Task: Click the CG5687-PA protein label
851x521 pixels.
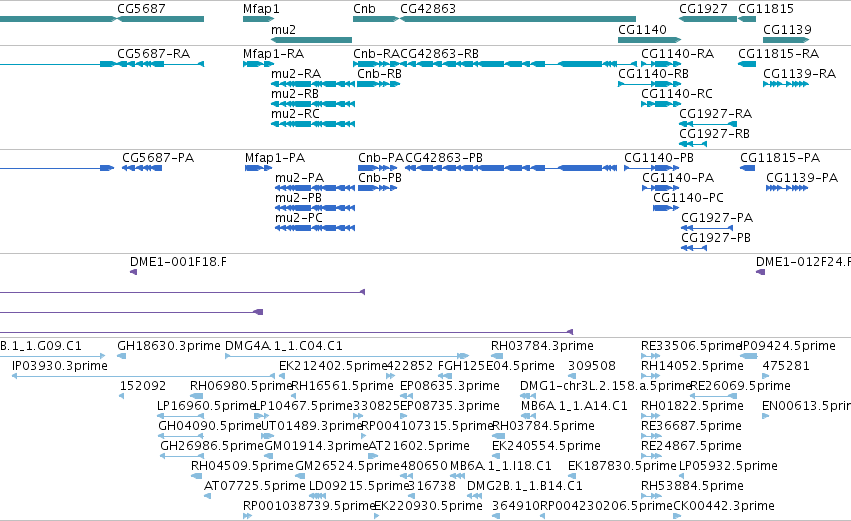Action: [x=158, y=158]
